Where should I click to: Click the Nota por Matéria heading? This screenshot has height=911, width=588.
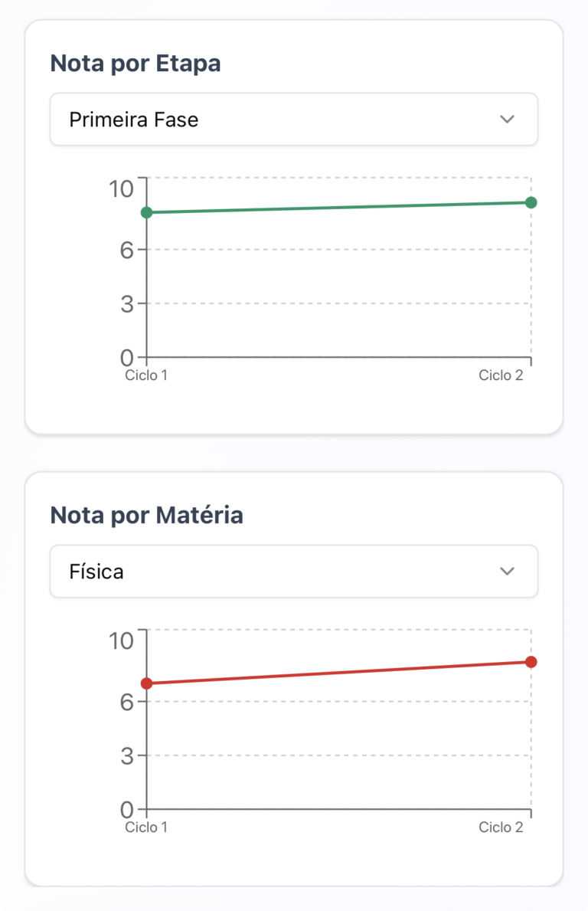point(146,516)
